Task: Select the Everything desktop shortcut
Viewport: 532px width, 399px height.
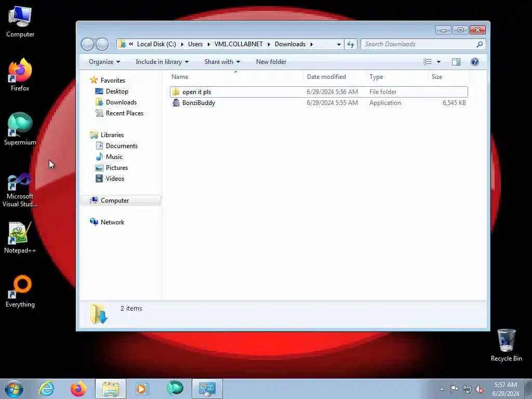Action: pyautogui.click(x=20, y=291)
